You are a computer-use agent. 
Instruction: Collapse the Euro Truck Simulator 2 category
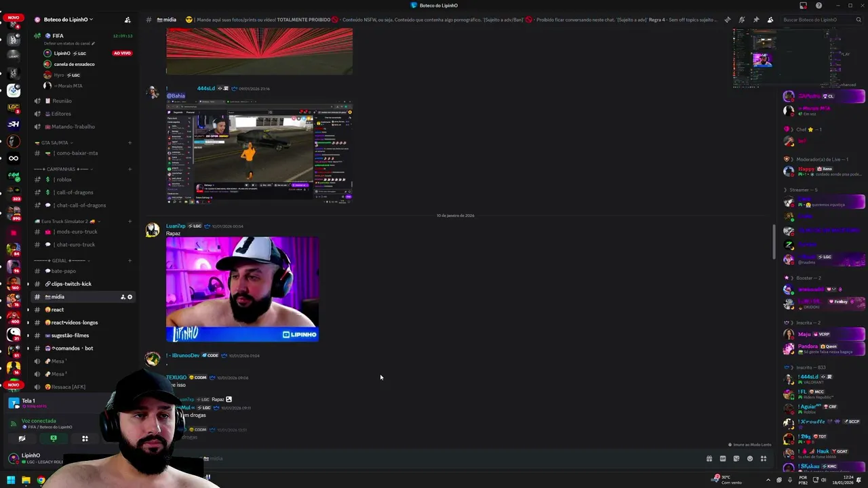tap(68, 222)
